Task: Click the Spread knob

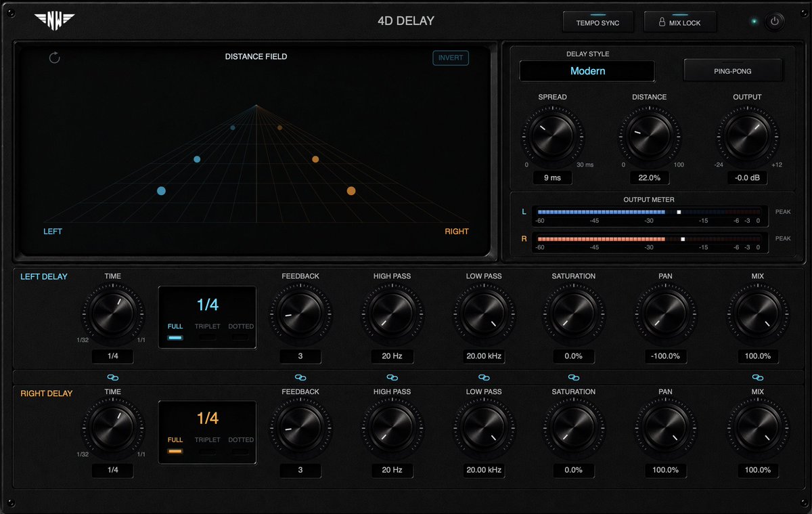Action: click(552, 136)
